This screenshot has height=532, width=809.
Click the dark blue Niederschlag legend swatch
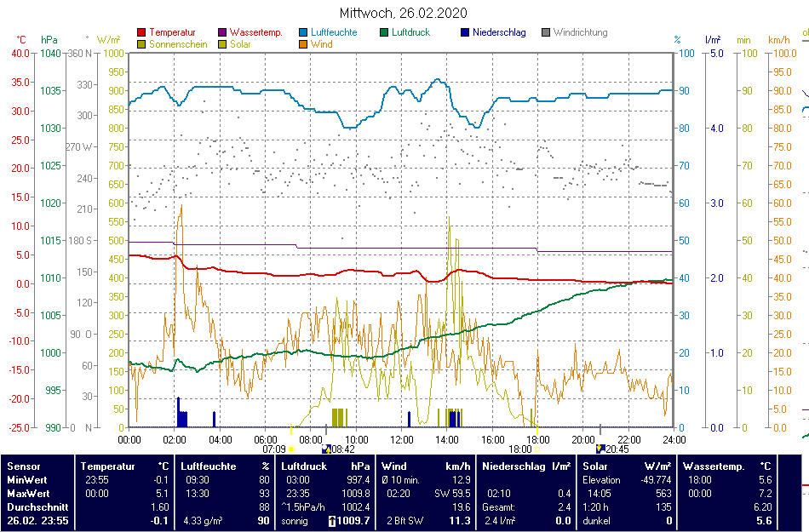[465, 32]
